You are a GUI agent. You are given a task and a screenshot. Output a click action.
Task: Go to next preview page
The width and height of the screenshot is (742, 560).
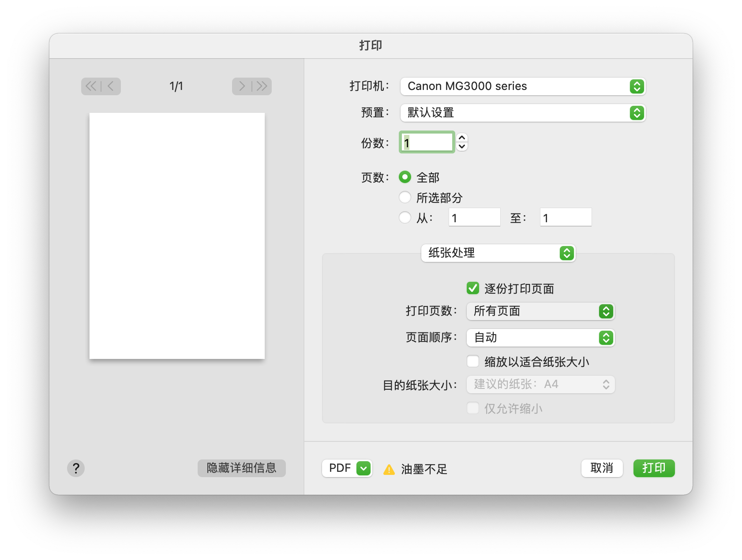(242, 86)
